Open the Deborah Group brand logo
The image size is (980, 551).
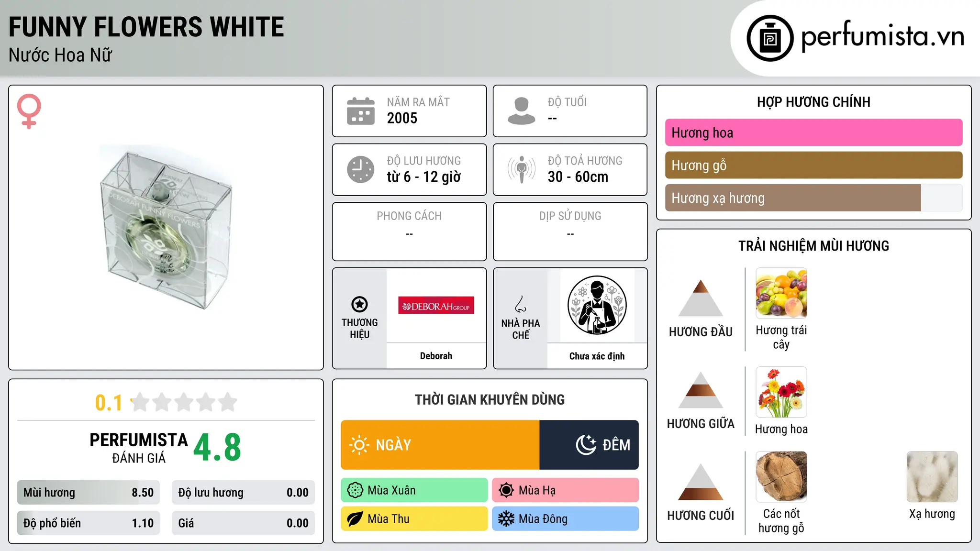436,305
